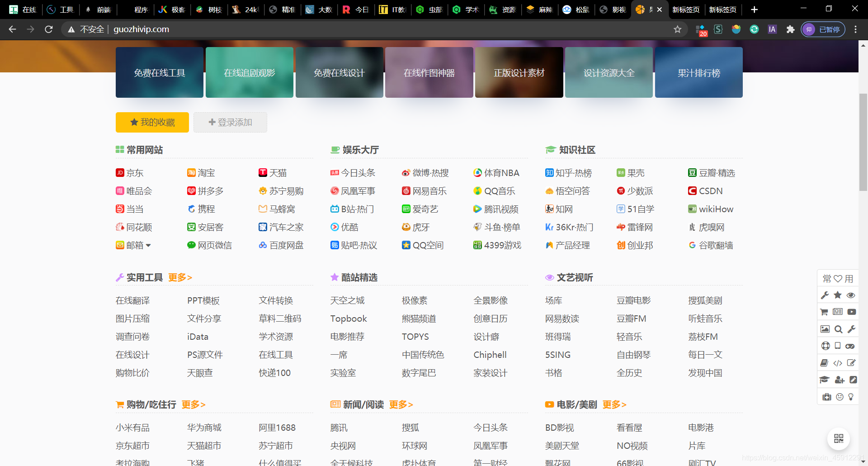Click the life-ring icon in the side panel
The width and height of the screenshot is (868, 466).
826,346
